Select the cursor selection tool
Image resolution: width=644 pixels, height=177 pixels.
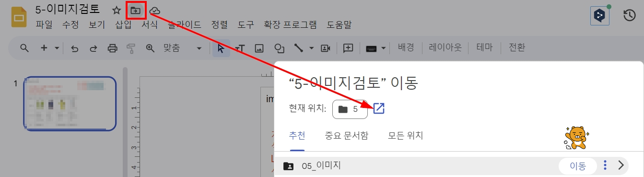click(221, 48)
